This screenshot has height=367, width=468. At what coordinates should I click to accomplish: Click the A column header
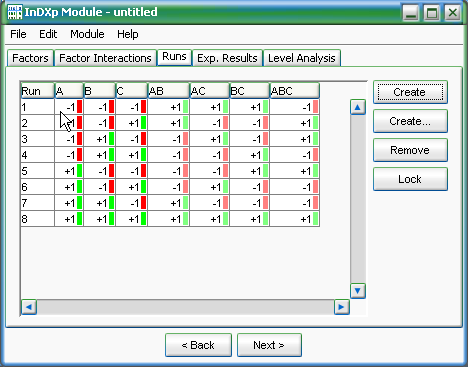click(x=69, y=91)
